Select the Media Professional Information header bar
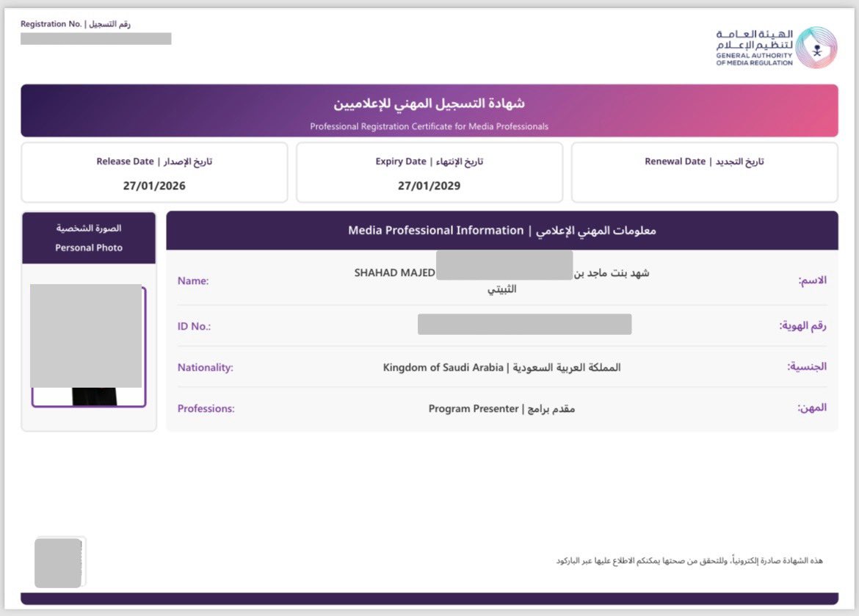Viewport: 859px width, 616px height. coord(502,230)
